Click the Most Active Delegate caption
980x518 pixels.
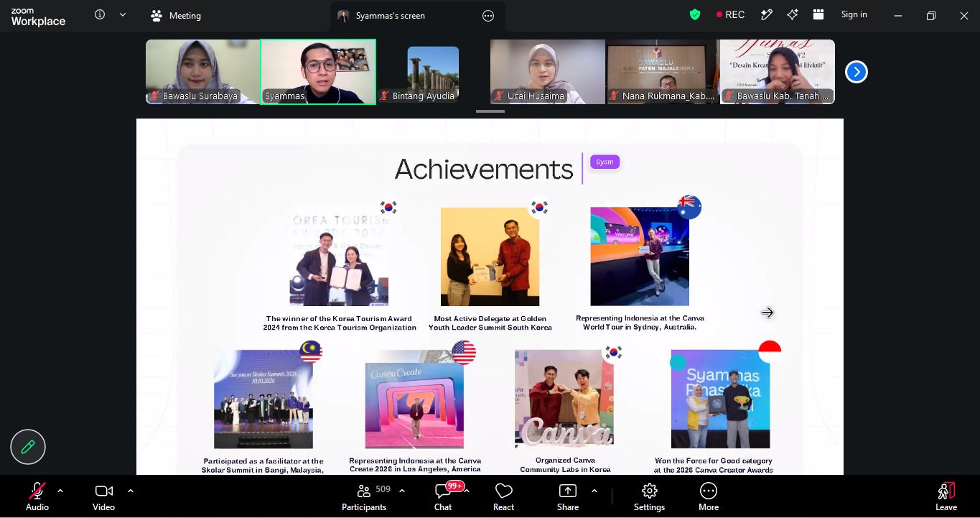(490, 323)
